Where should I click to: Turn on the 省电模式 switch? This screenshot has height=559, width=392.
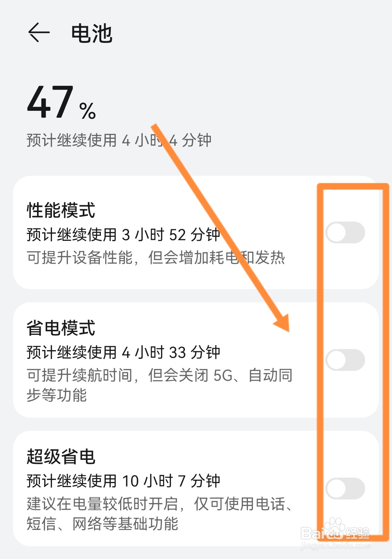[x=345, y=360]
